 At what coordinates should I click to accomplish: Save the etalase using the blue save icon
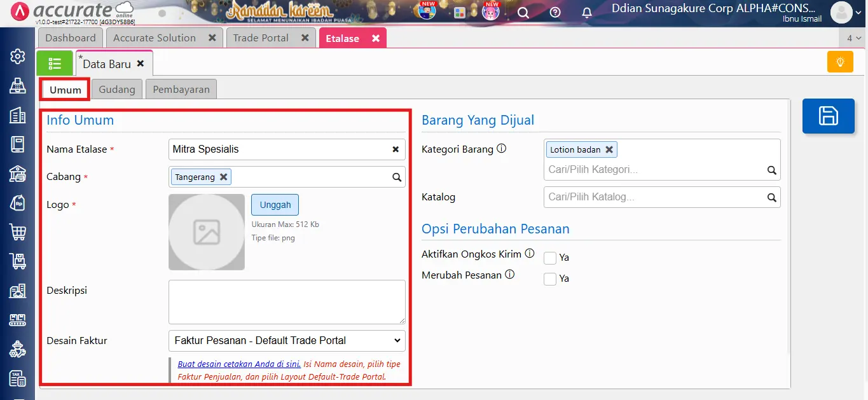pos(828,116)
